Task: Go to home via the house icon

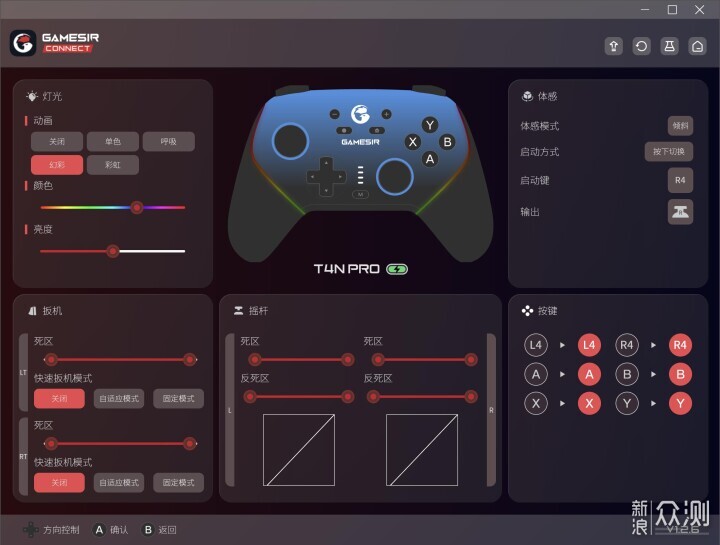Action: (x=697, y=46)
